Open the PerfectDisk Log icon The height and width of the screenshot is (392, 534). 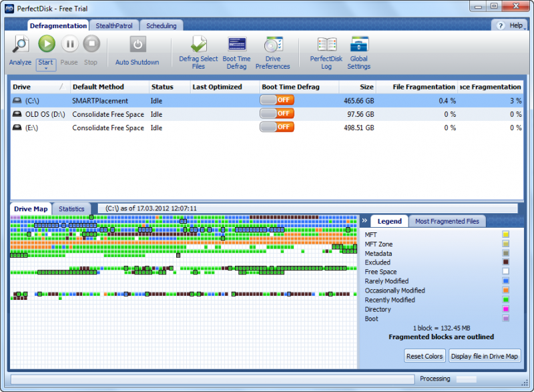(327, 45)
